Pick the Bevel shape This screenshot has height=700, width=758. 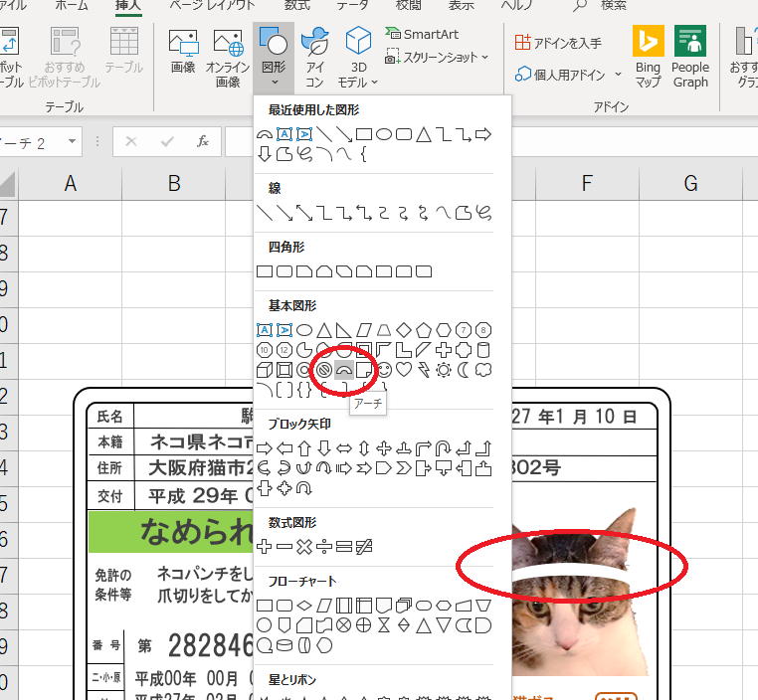point(284,370)
